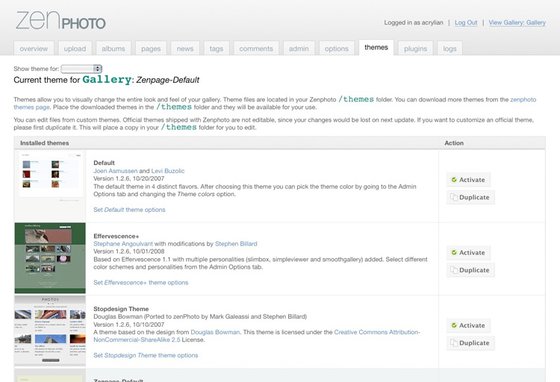Click the Log Out link
This screenshot has height=382, width=560.
466,22
